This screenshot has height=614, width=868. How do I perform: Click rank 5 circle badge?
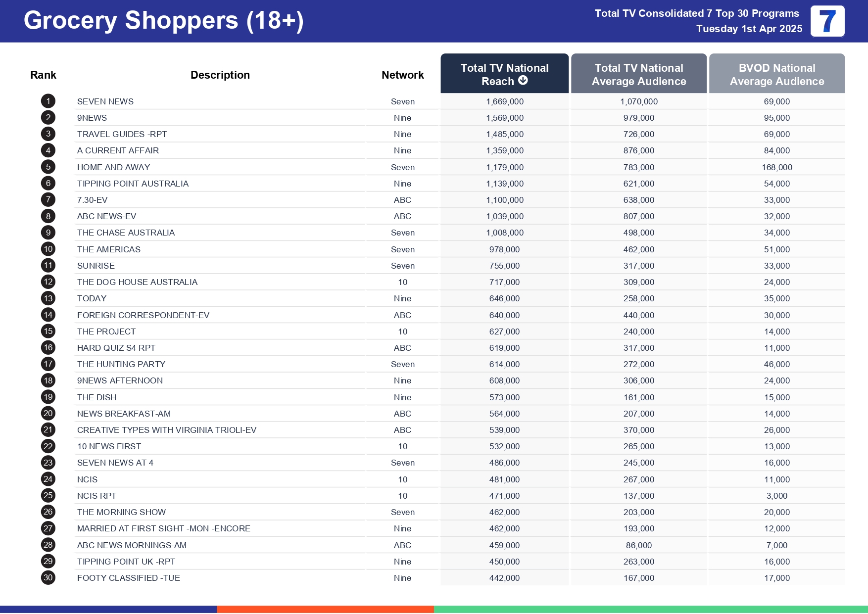pyautogui.click(x=48, y=167)
